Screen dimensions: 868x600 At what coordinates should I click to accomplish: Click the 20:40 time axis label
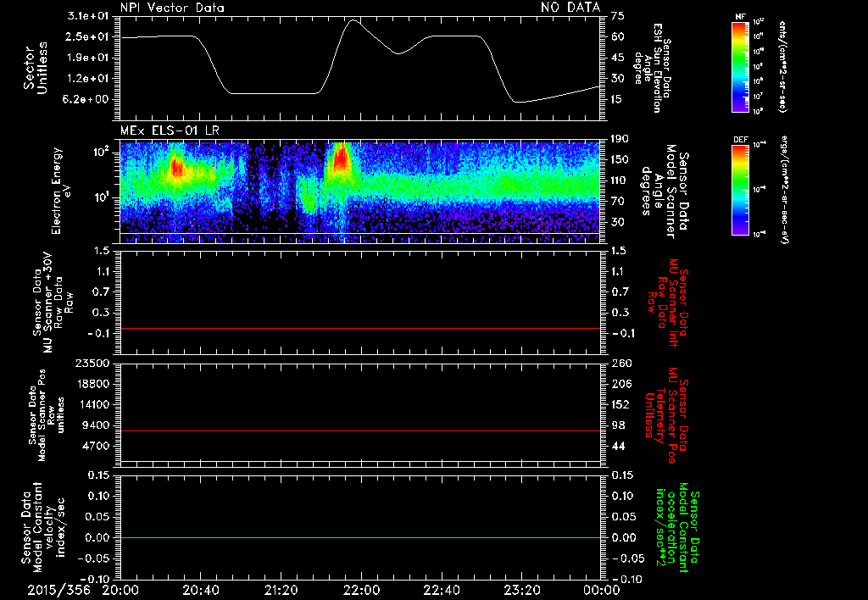pos(200,590)
